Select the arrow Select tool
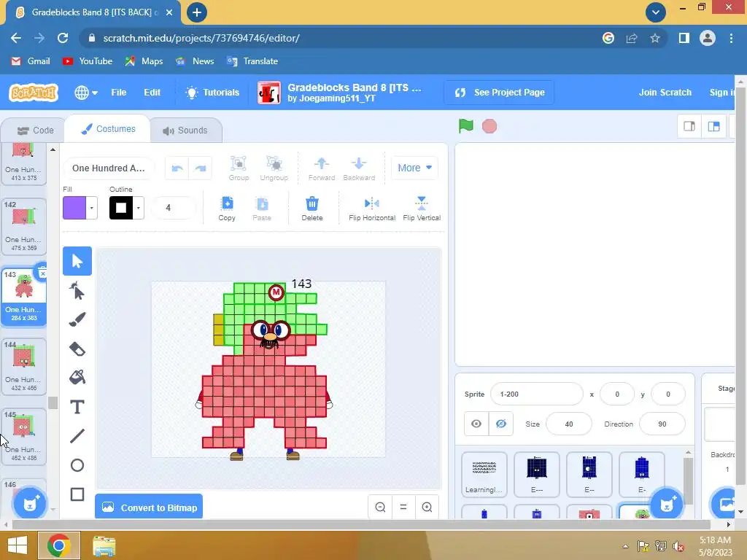Image resolution: width=747 pixels, height=560 pixels. tap(77, 261)
